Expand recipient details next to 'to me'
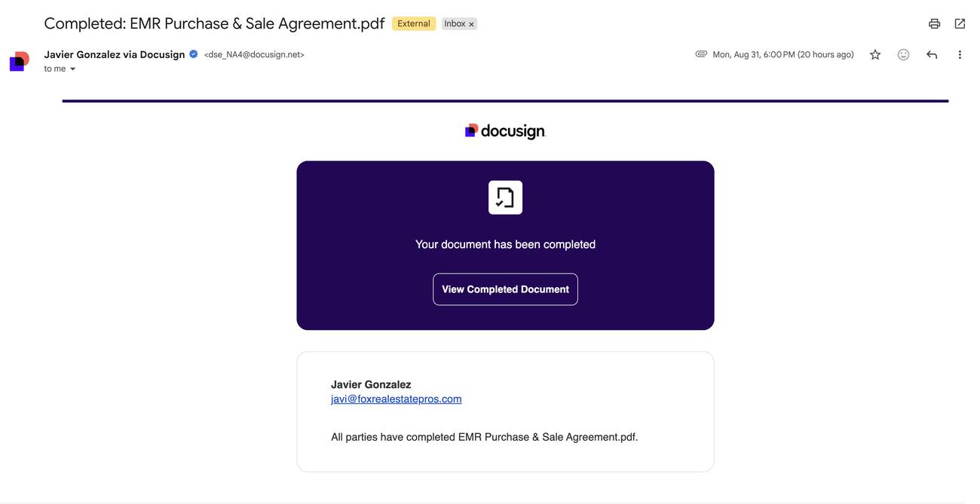The image size is (980, 504). coord(73,69)
